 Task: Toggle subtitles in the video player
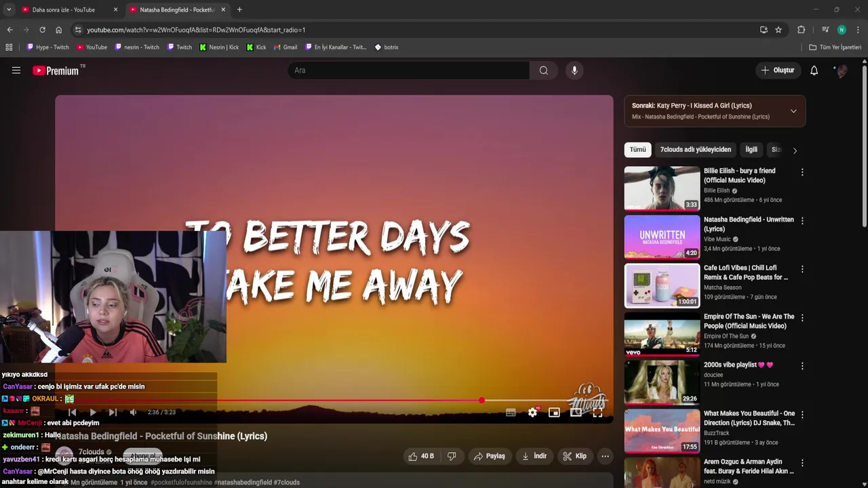click(511, 412)
